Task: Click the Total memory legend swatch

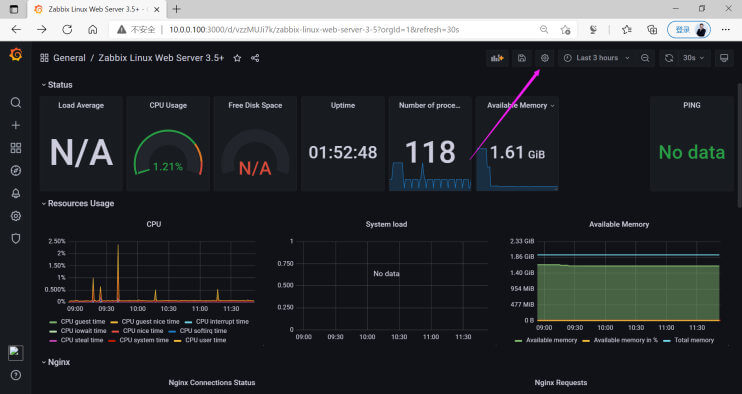Action: point(666,341)
